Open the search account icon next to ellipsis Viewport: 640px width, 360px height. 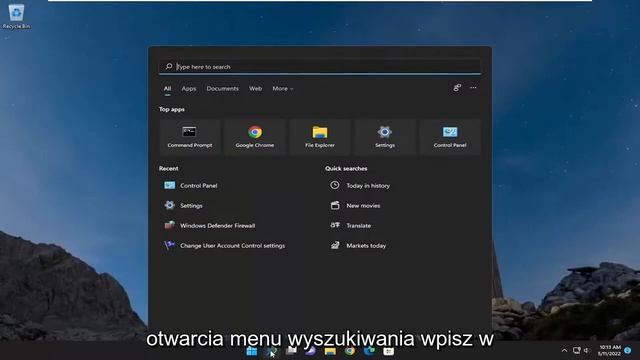[457, 88]
